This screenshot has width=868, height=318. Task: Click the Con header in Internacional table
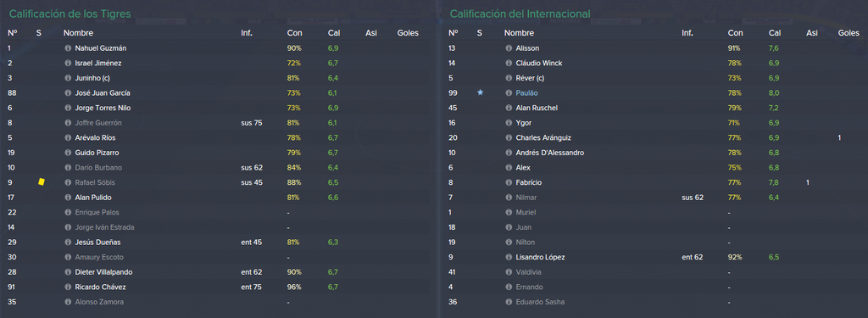tap(735, 33)
